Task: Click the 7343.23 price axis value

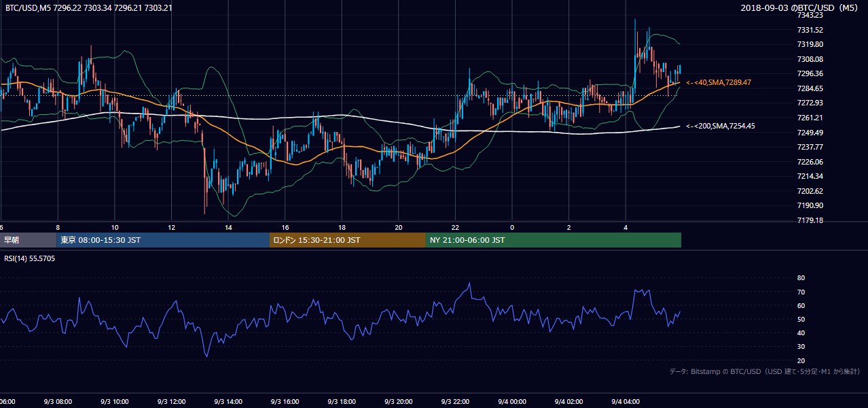Action: click(x=810, y=15)
